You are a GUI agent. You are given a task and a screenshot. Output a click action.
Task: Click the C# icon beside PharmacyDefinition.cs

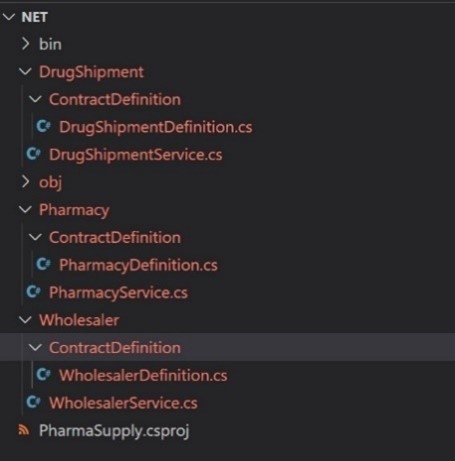(x=43, y=264)
